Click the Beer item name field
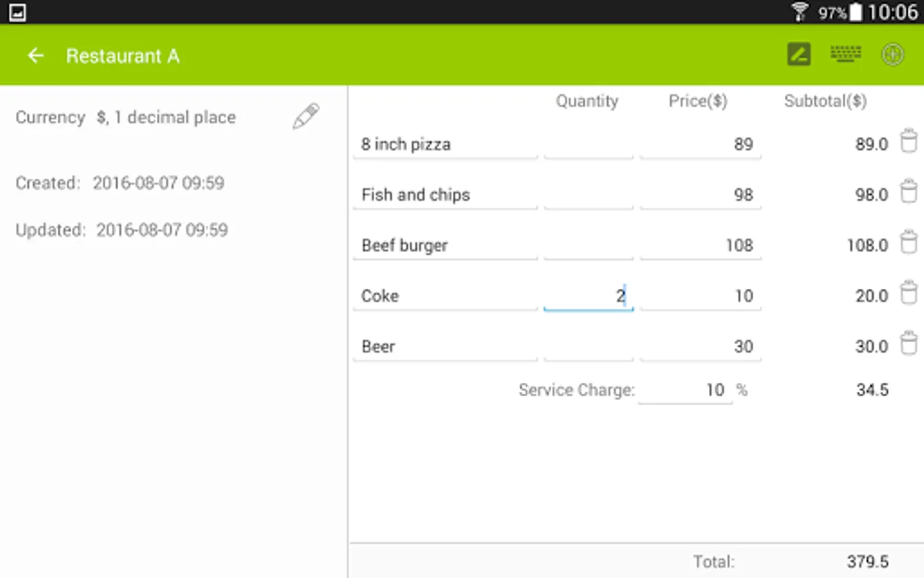 [445, 347]
